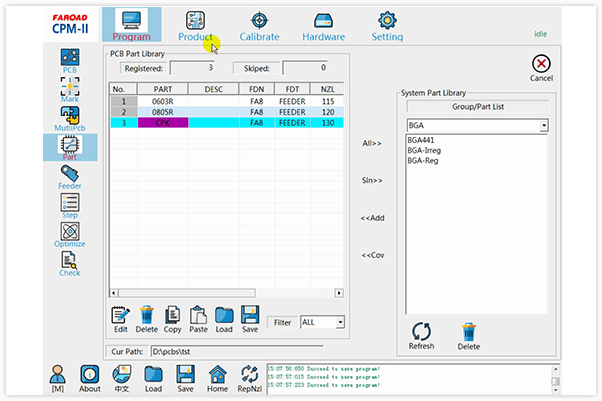Click the <<Add button

(x=372, y=218)
